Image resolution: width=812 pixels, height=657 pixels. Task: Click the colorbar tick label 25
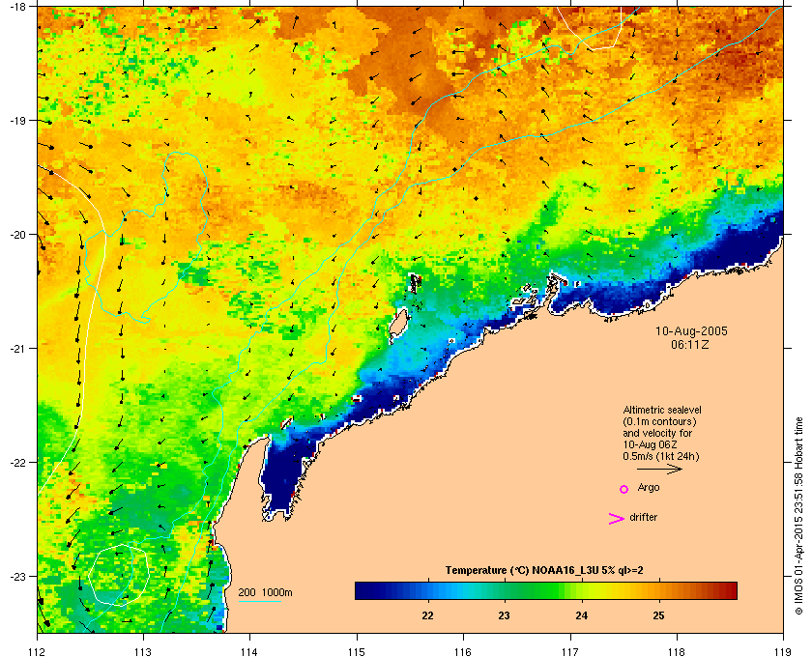(658, 616)
